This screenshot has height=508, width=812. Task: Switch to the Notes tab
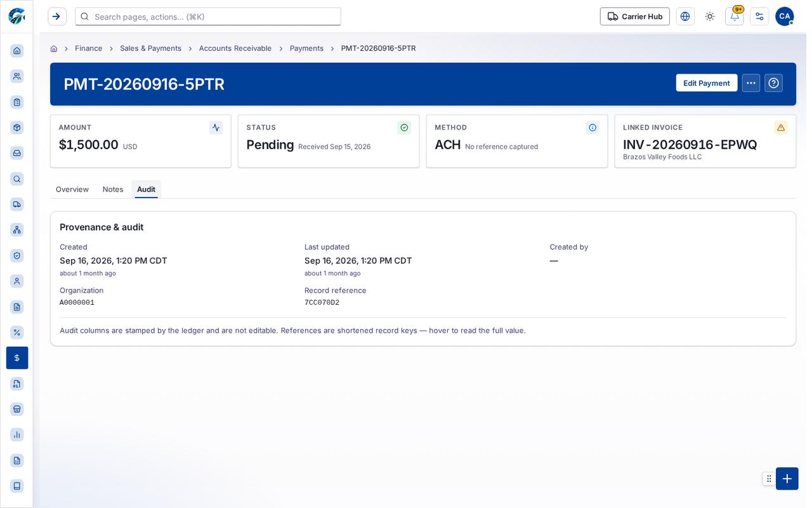tap(113, 189)
